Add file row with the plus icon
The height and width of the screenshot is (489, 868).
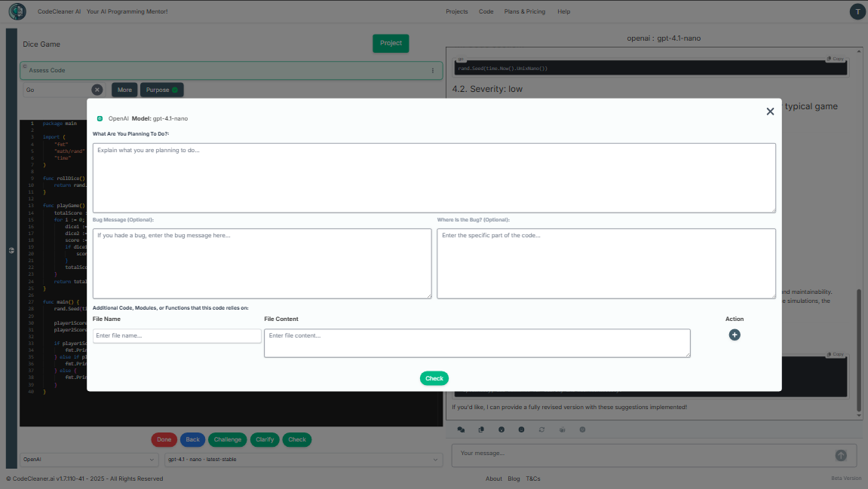pyautogui.click(x=735, y=335)
